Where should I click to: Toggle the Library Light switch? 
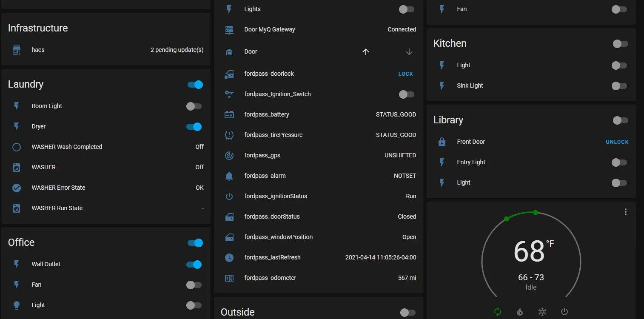[619, 183]
